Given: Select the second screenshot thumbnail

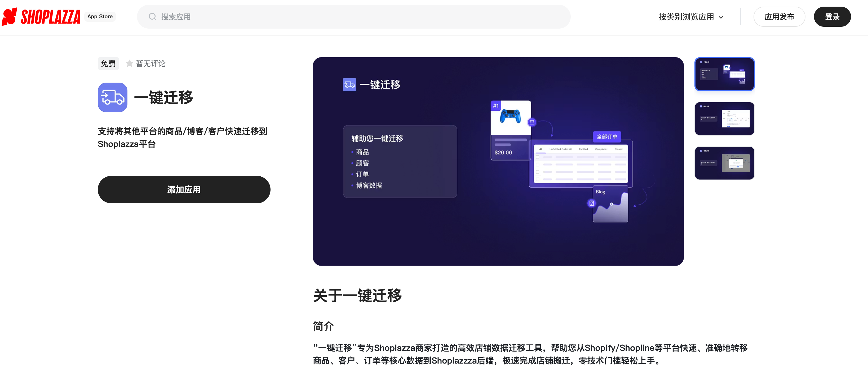Looking at the screenshot, I should [x=724, y=118].
